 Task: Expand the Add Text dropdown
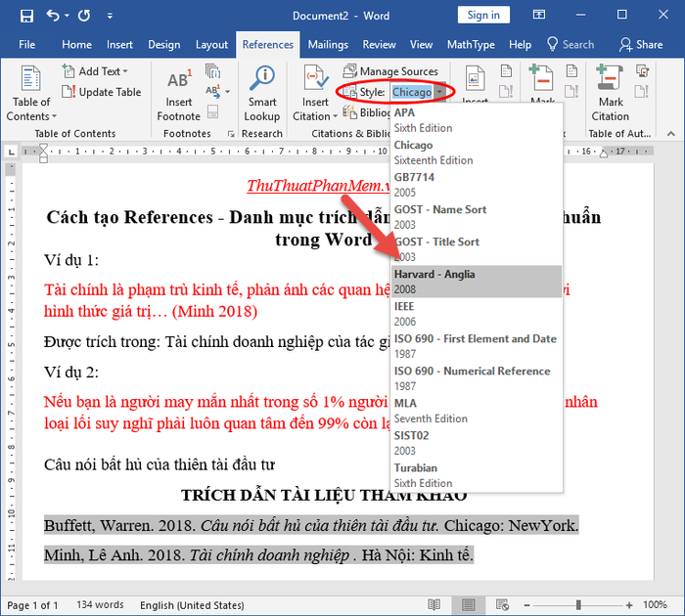(x=125, y=71)
